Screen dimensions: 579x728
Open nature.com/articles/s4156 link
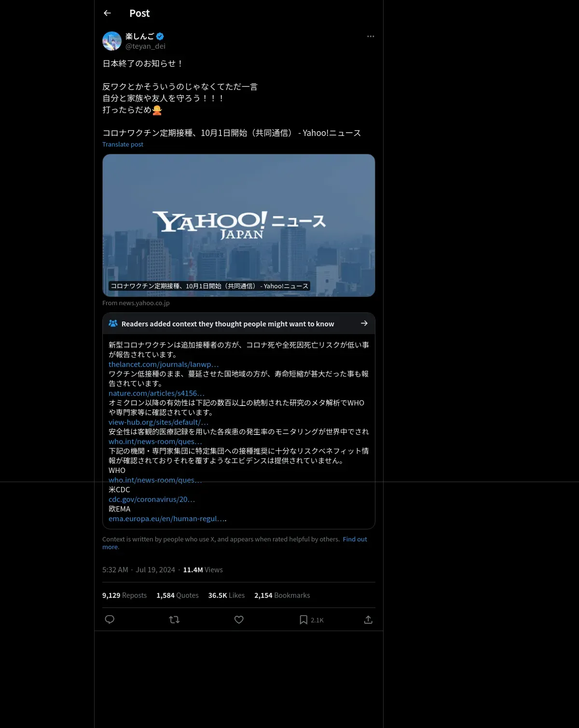pyautogui.click(x=156, y=393)
